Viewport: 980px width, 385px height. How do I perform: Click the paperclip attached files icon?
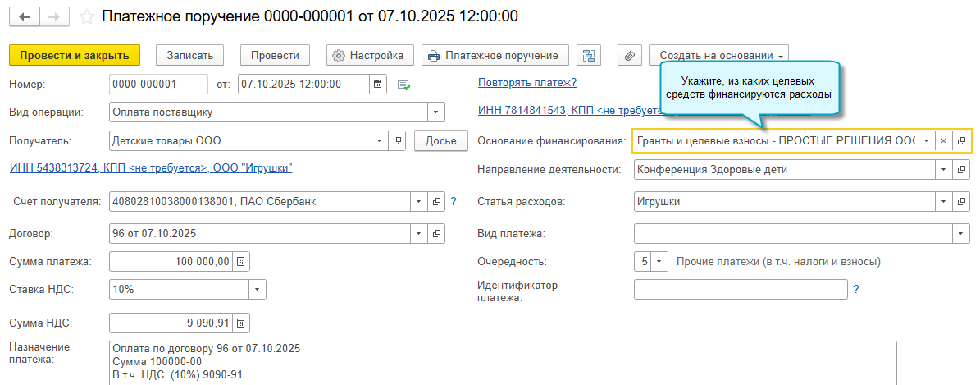630,56
